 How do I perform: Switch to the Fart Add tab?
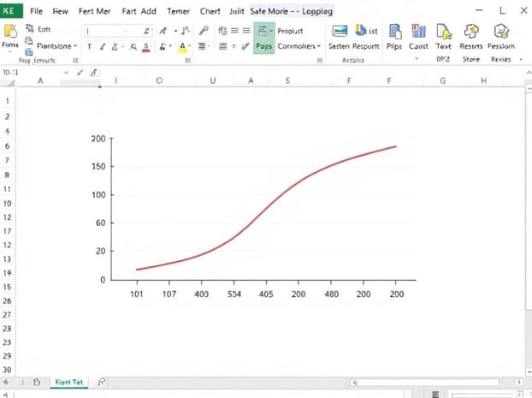[x=139, y=11]
